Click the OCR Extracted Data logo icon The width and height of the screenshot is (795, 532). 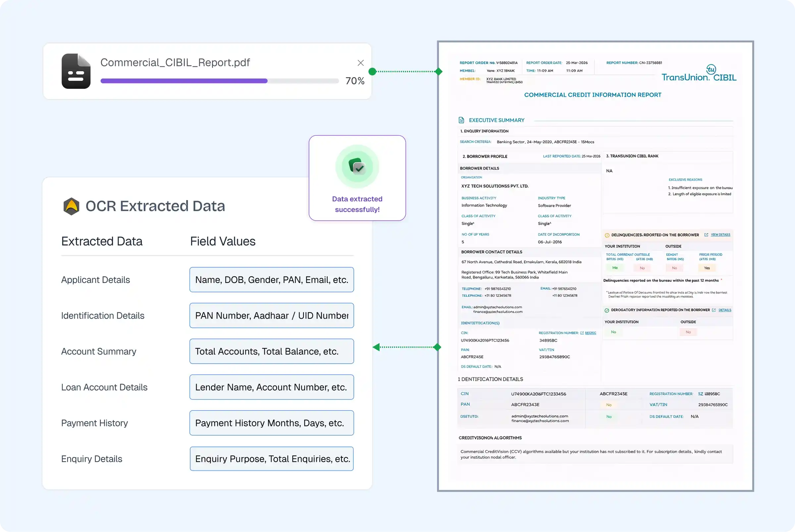[x=72, y=206]
